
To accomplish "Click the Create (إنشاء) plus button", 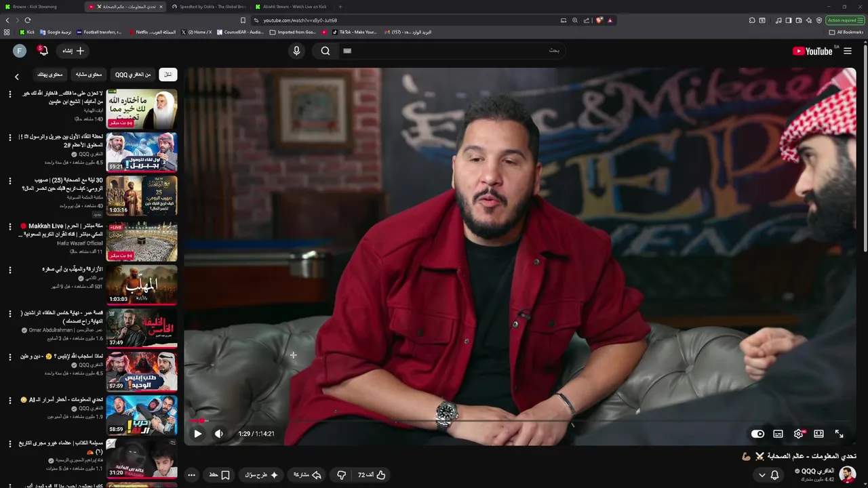I will coord(73,51).
